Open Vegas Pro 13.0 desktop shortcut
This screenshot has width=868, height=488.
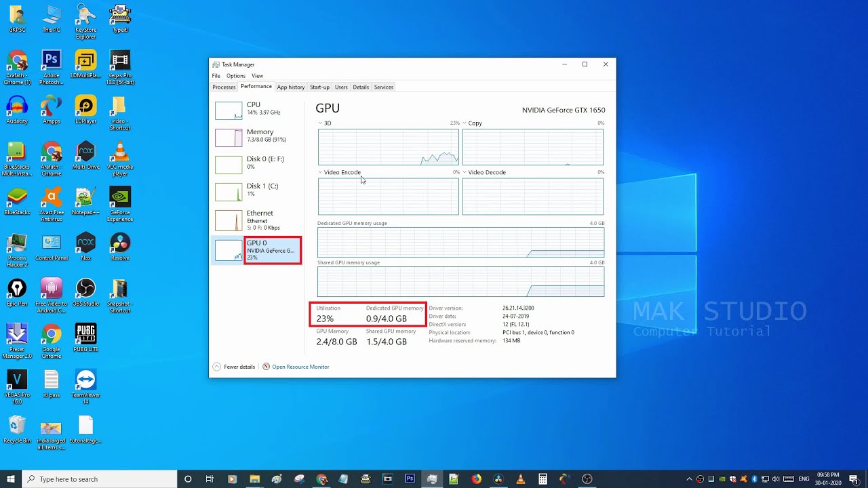pos(120,68)
